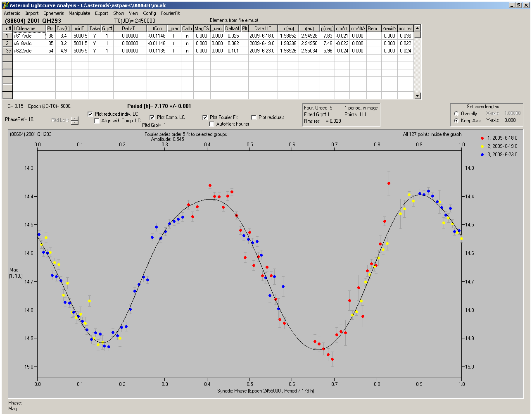The height and width of the screenshot is (414, 532).
Task: Click the Grp# column header
Action: tap(107, 29)
